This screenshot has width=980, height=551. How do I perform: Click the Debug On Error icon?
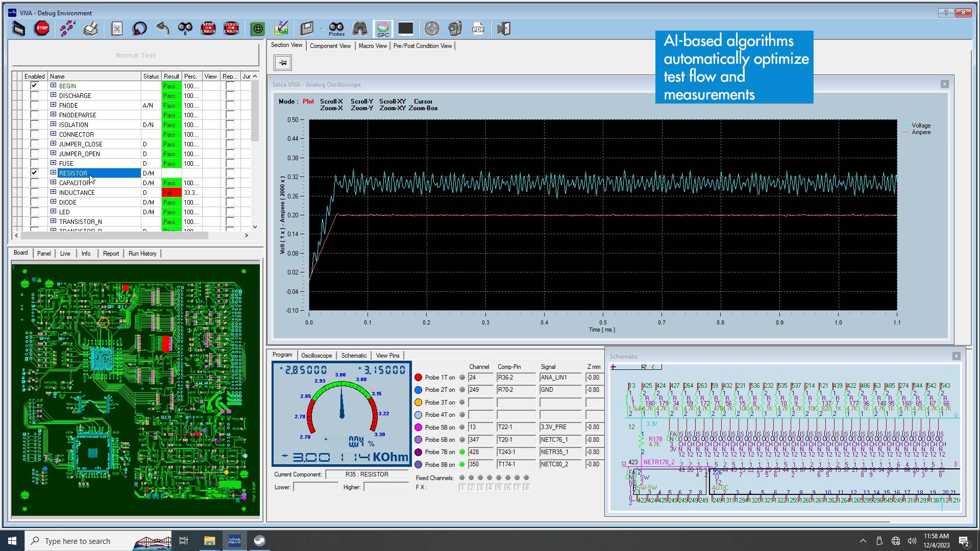[231, 29]
